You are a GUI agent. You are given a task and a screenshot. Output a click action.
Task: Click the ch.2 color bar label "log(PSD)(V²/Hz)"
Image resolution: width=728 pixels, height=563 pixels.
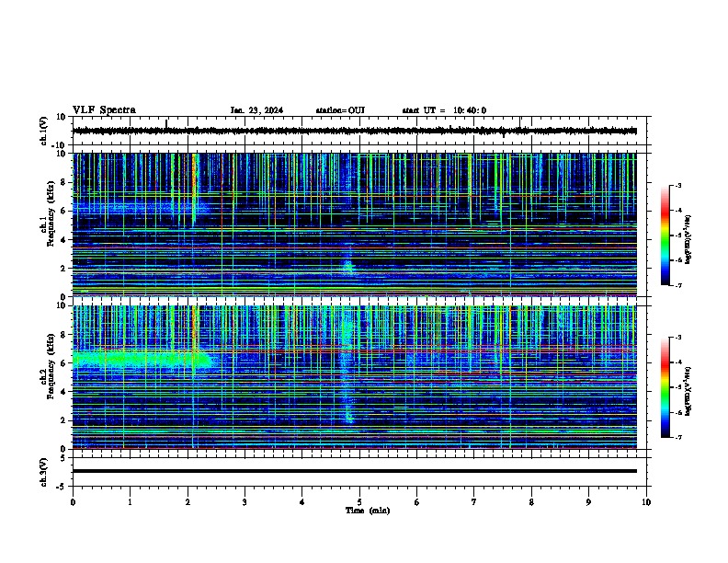(x=688, y=391)
